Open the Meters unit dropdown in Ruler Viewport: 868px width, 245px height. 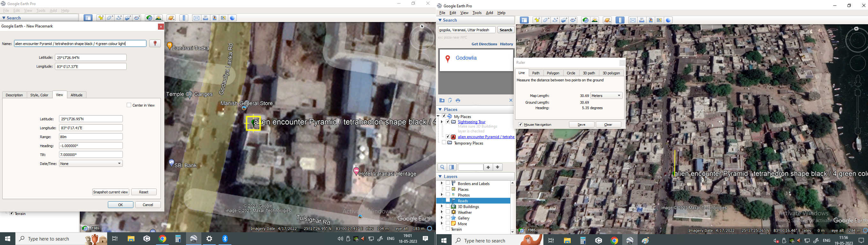(606, 96)
